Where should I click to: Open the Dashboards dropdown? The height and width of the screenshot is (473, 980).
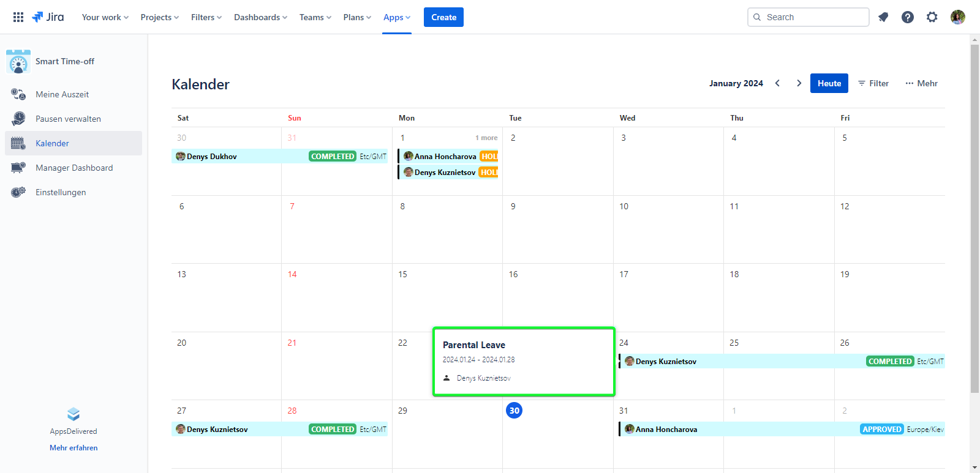pos(260,17)
